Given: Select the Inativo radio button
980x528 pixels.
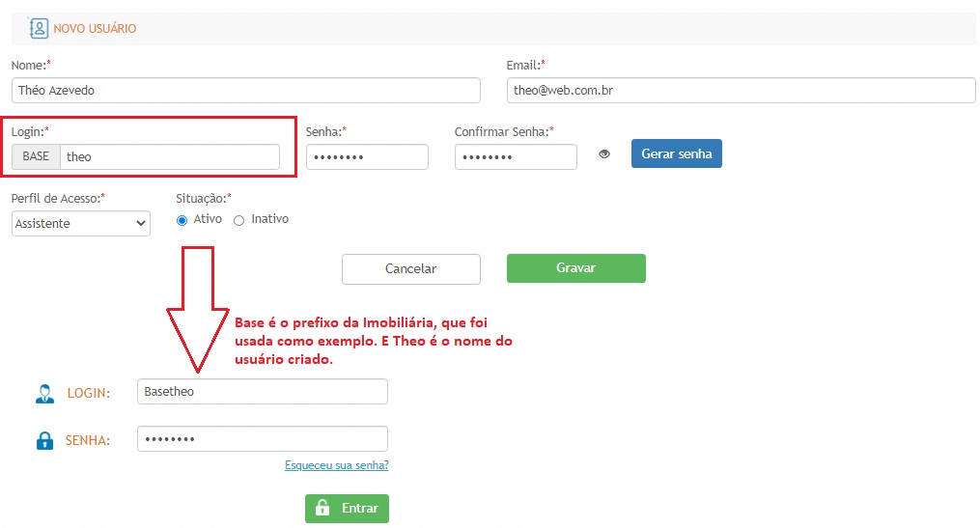Looking at the screenshot, I should click(238, 220).
